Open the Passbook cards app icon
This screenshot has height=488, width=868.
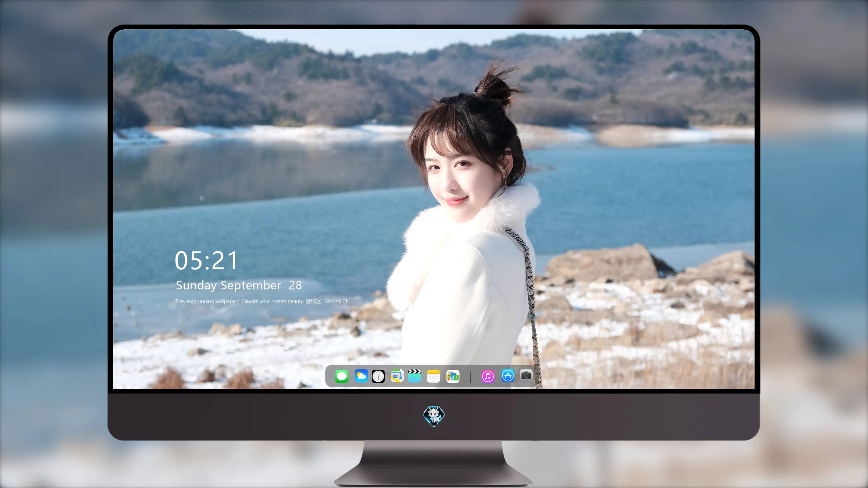coord(453,376)
